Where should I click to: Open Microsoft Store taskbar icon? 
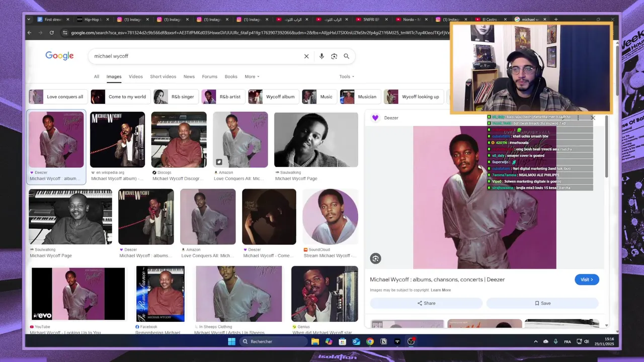pyautogui.click(x=342, y=341)
